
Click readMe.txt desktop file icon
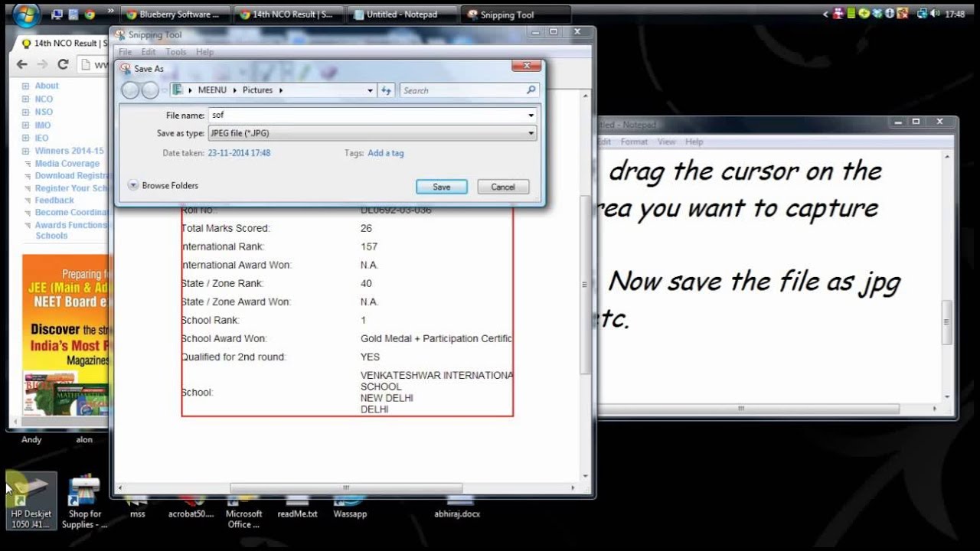click(297, 509)
